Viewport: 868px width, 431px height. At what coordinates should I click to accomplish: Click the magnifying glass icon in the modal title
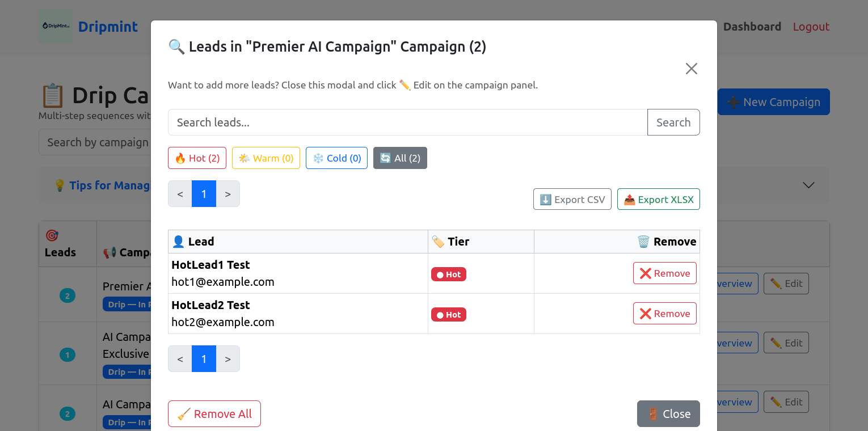click(x=176, y=47)
